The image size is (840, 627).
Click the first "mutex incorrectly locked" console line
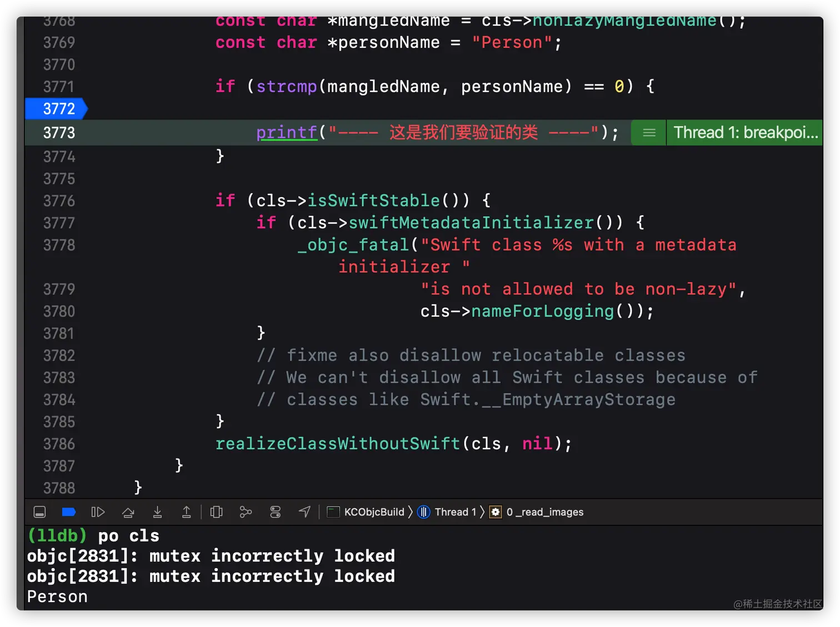point(211,556)
